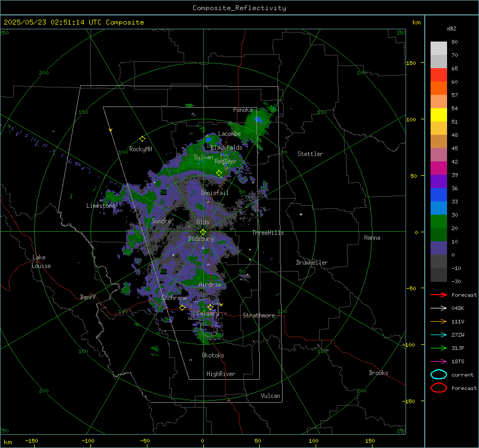Pick the light gray top swatch in legend
This screenshot has height=448, width=479.
(x=439, y=48)
